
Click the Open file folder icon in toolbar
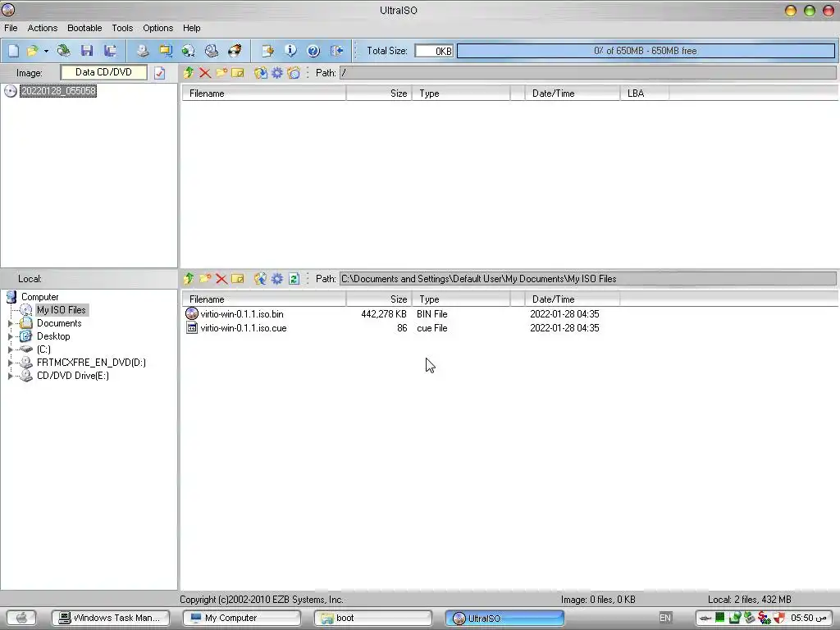(33, 51)
